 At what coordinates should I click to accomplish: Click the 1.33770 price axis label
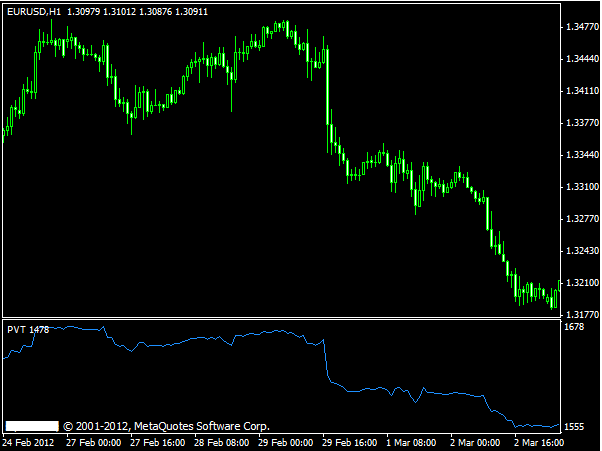coord(582,123)
